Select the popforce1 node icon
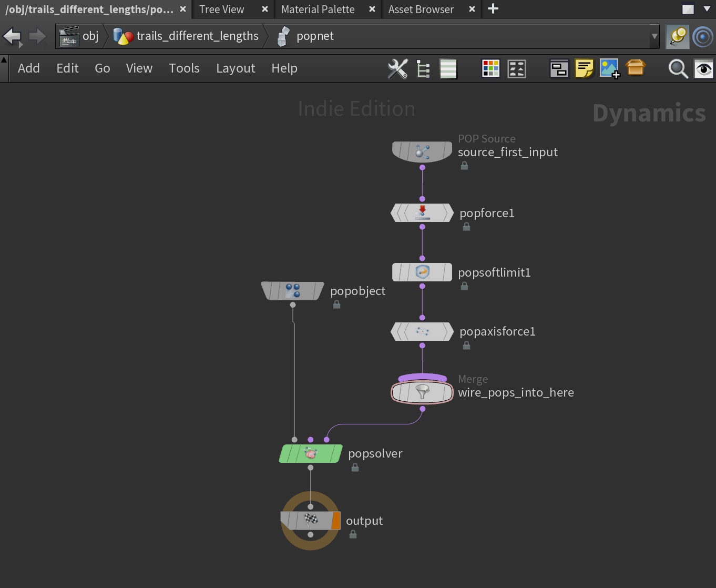716x588 pixels. click(x=422, y=213)
